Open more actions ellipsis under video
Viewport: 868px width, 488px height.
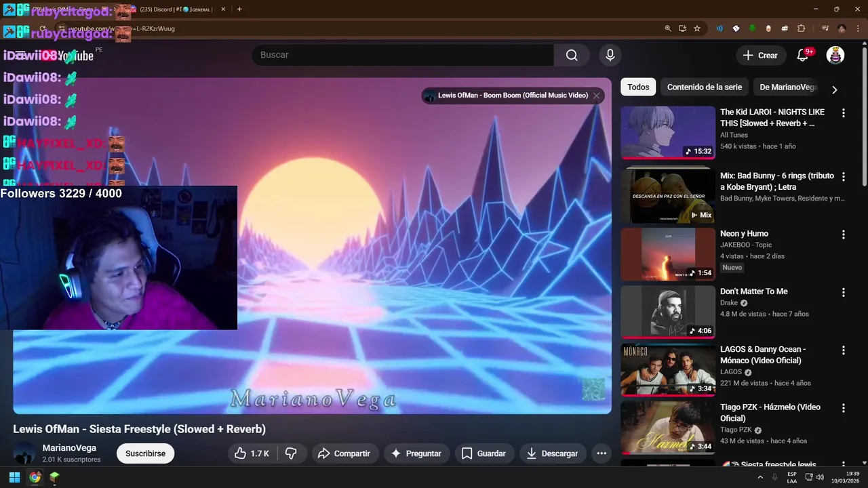coord(601,453)
